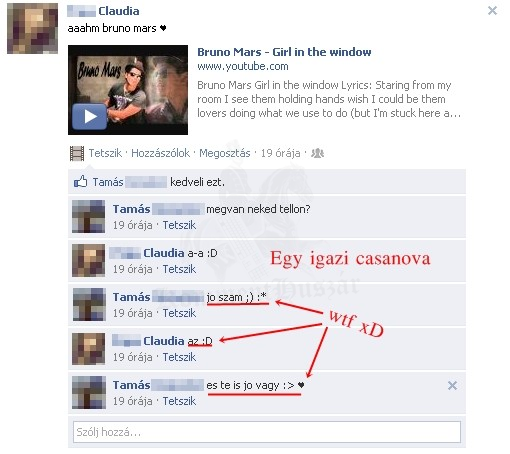
Task: Click Hozzászólok to comment on post
Action: [160, 153]
